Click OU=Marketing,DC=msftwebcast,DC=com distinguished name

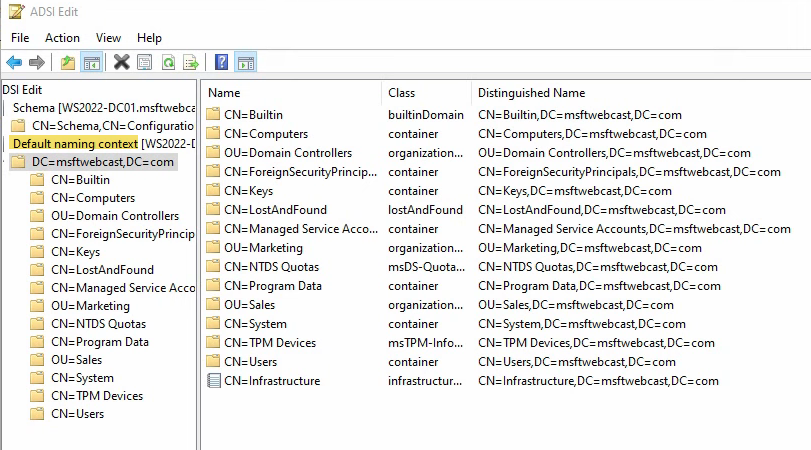click(590, 248)
